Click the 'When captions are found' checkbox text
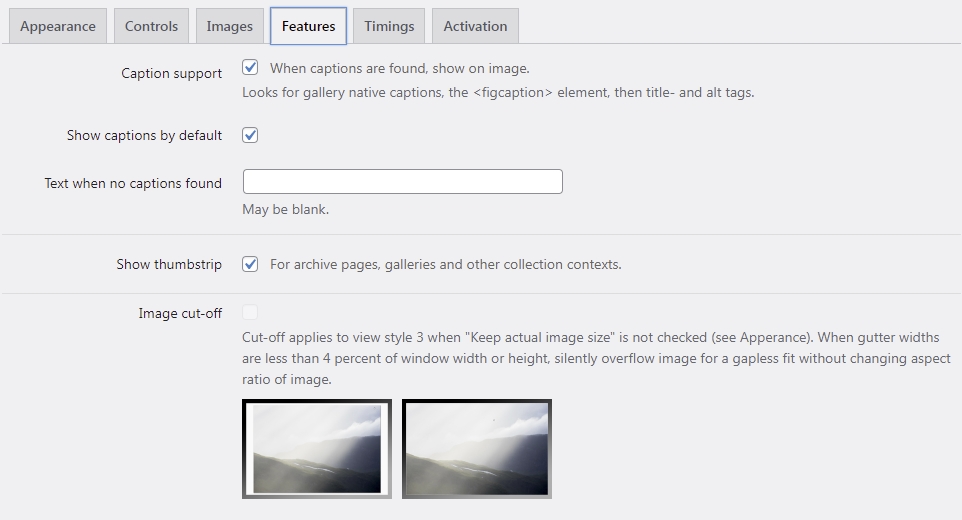 399,68
